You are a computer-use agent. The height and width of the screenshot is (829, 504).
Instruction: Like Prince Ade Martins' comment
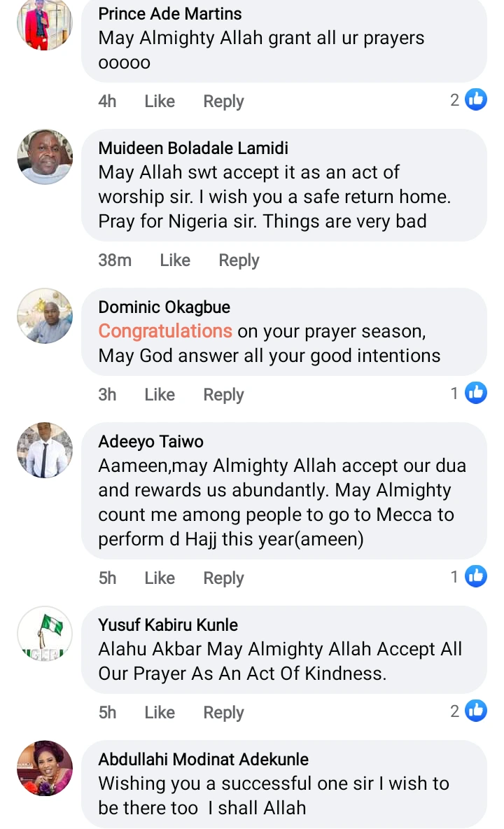tap(160, 102)
